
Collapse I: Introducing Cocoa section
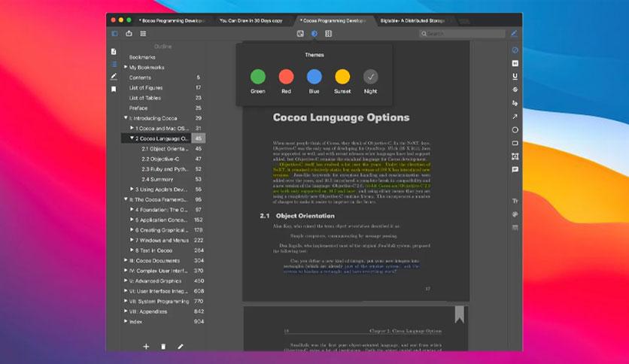(126, 118)
